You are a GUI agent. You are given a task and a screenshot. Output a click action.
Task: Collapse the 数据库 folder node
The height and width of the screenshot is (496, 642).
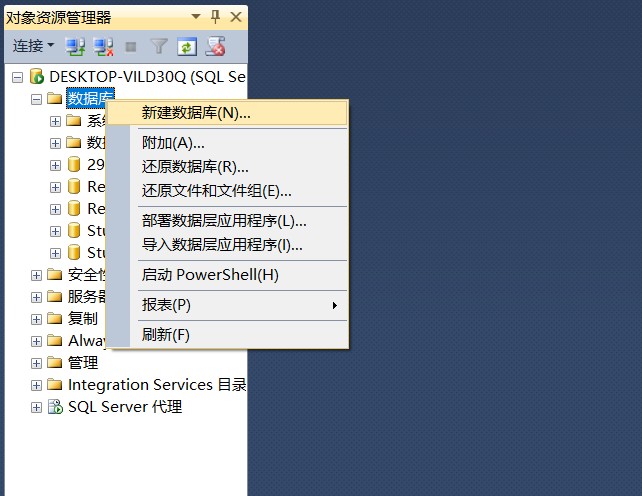pos(36,100)
